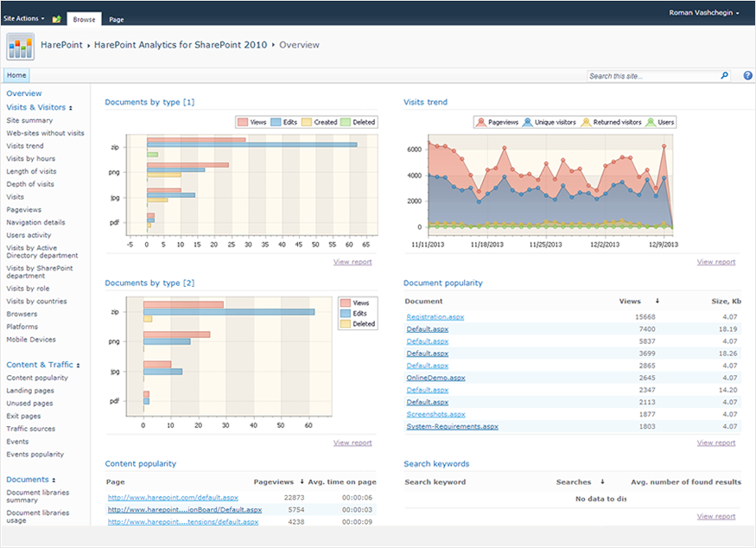Click the Deleted legend swatch in Documents by type [2]
Viewport: 756px width, 548px height.
pyautogui.click(x=346, y=324)
